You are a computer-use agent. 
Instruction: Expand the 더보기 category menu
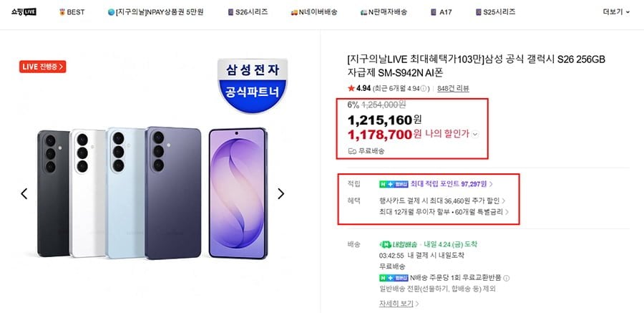coord(616,12)
